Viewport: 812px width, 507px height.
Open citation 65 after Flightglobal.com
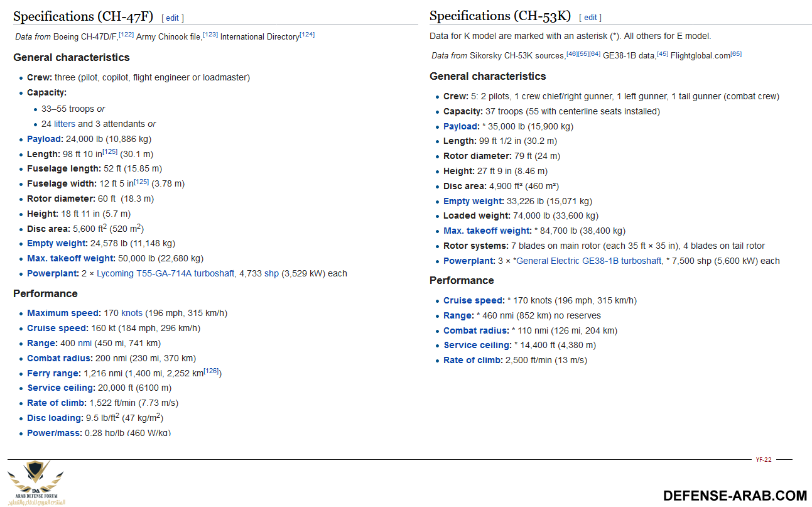click(x=735, y=54)
